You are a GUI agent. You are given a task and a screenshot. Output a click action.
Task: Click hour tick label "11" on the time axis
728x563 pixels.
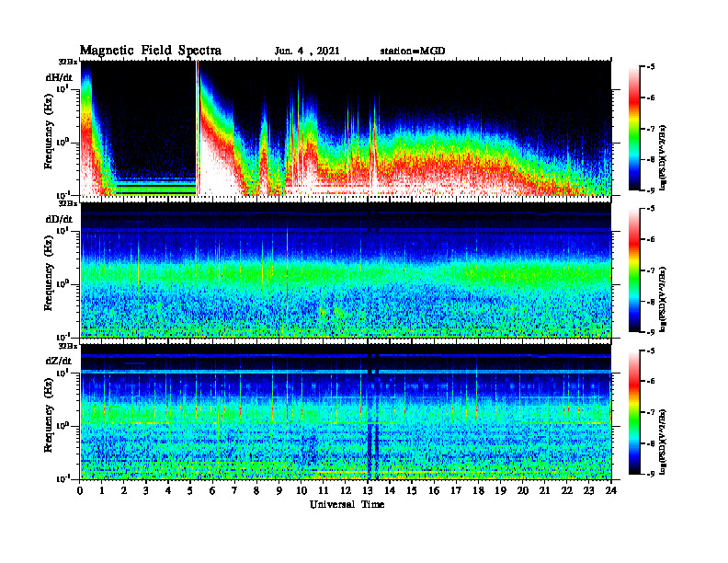324,490
